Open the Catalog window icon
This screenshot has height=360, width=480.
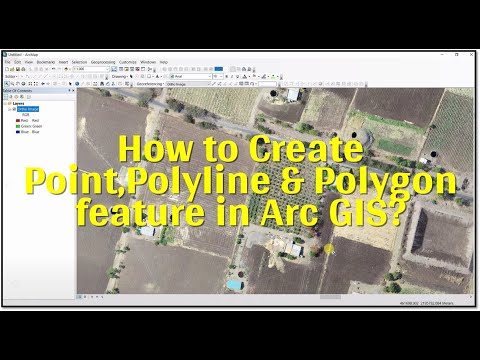(126, 69)
